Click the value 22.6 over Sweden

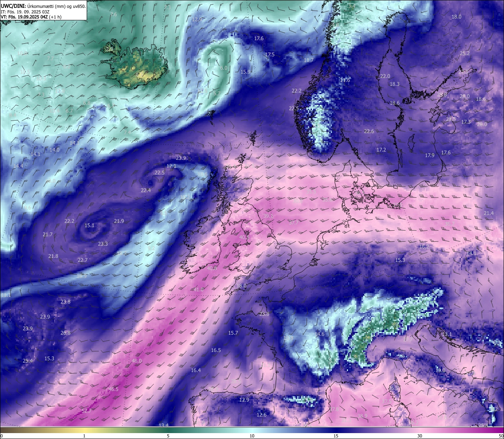369,131
